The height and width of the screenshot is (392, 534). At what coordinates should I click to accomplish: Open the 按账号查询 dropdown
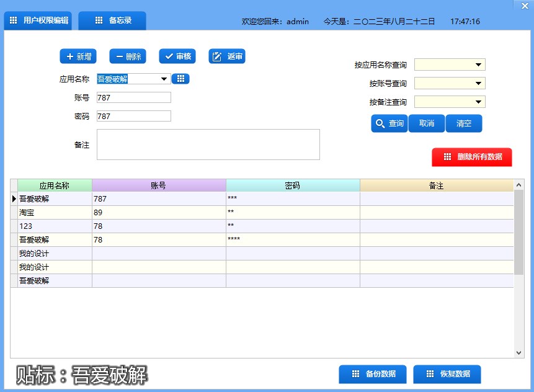click(479, 82)
